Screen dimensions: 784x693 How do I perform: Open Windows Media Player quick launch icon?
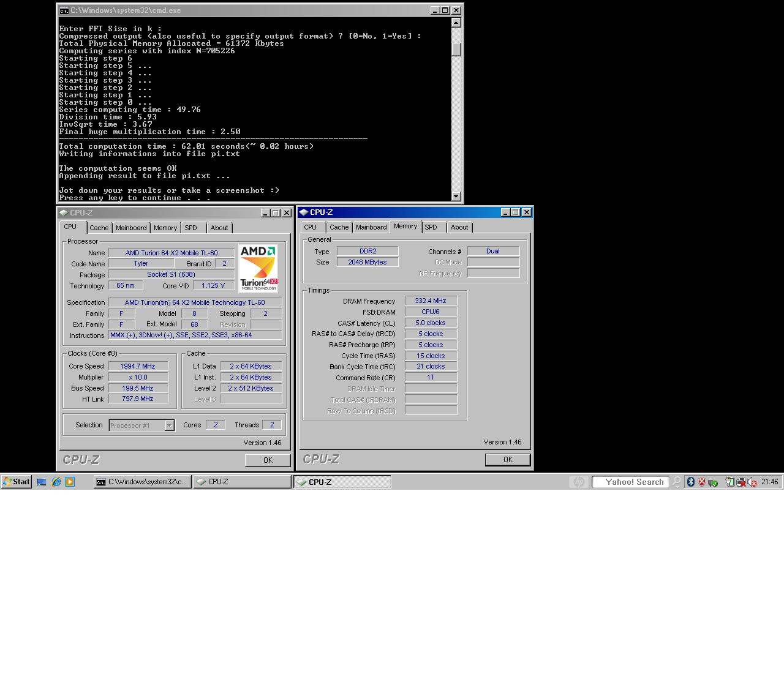(70, 482)
